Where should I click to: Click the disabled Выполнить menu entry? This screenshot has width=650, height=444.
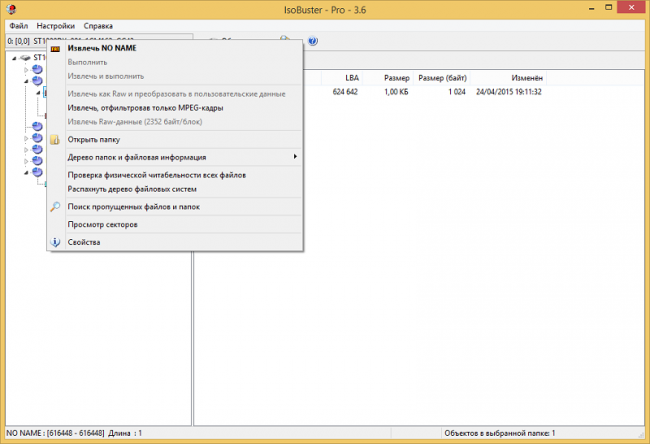[x=87, y=62]
